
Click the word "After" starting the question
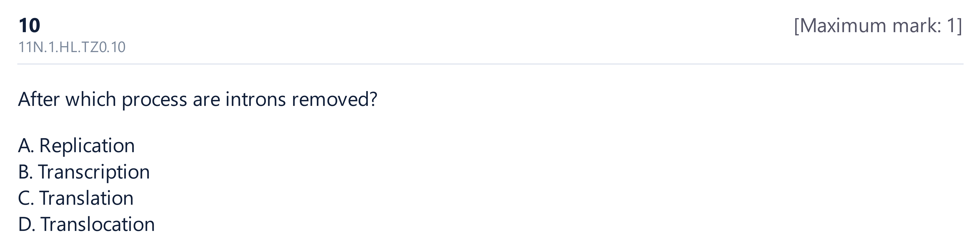[x=39, y=99]
